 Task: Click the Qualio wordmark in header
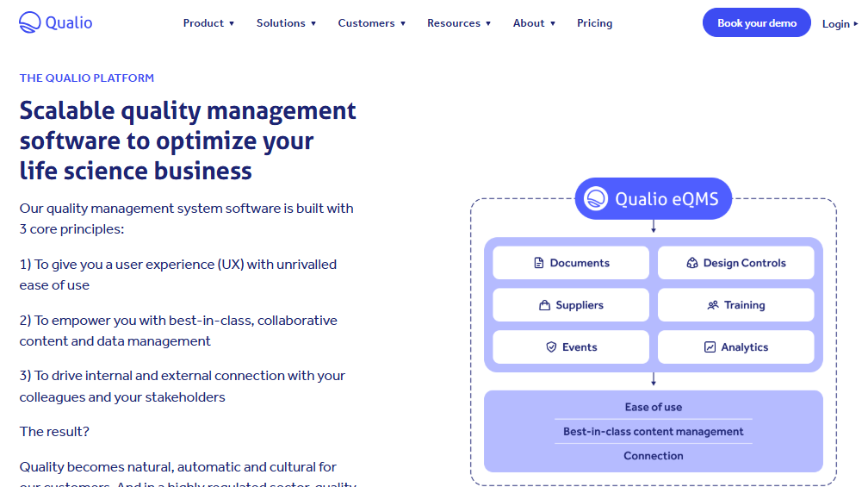(69, 22)
